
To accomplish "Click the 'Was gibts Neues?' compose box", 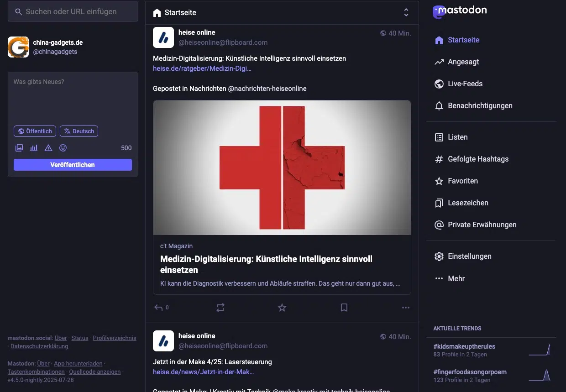I will [73, 98].
